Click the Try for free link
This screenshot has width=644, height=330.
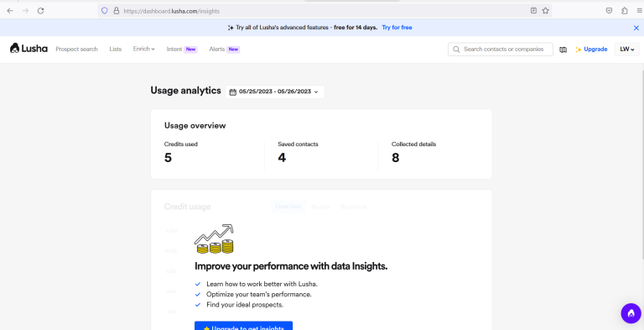pyautogui.click(x=397, y=28)
